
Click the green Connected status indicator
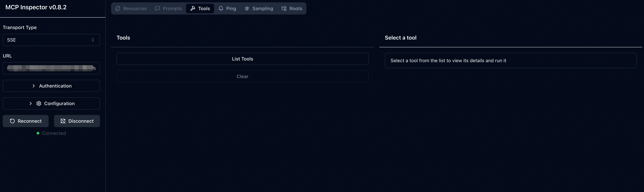click(x=38, y=133)
